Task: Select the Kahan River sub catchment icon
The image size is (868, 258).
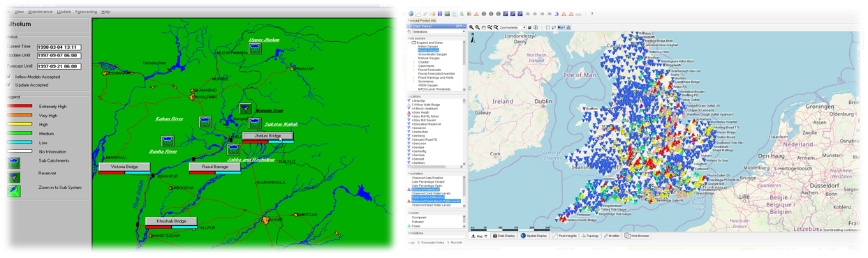Action: pyautogui.click(x=205, y=122)
